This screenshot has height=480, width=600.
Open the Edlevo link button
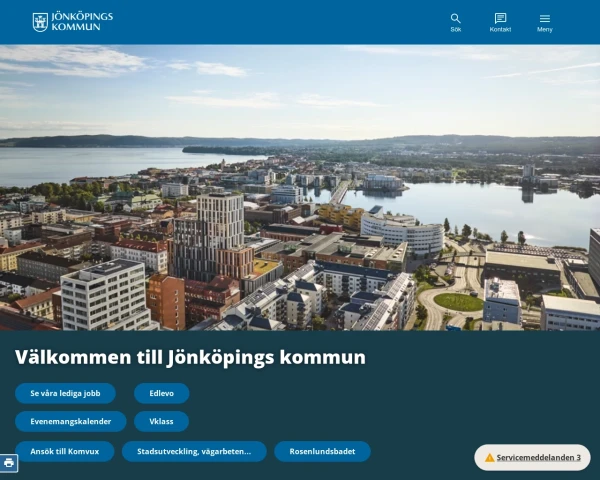pos(161,393)
